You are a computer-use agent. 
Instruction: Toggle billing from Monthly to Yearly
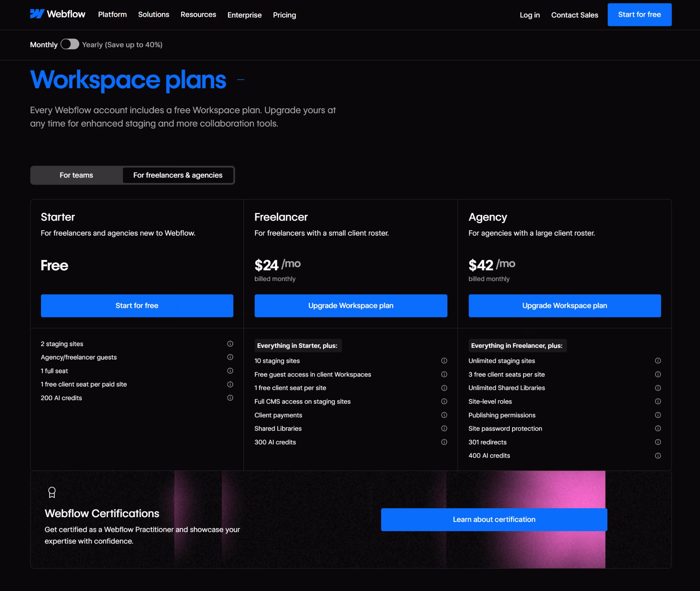70,44
